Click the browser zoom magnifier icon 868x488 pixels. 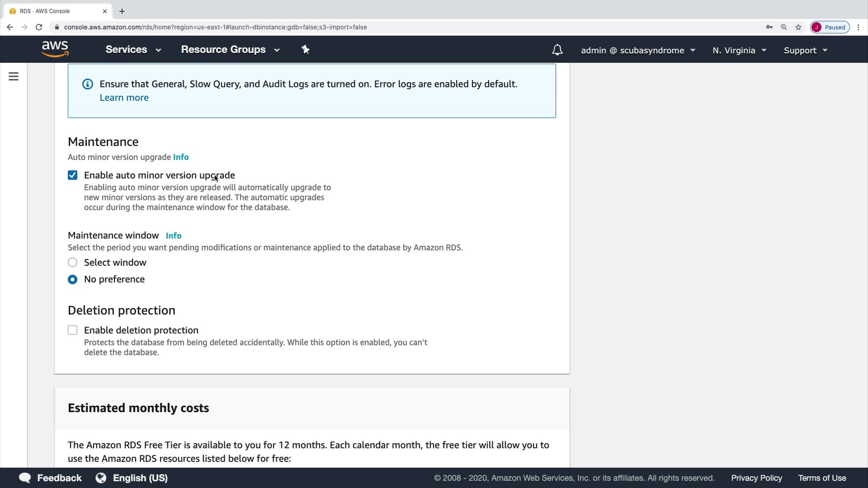[784, 27]
